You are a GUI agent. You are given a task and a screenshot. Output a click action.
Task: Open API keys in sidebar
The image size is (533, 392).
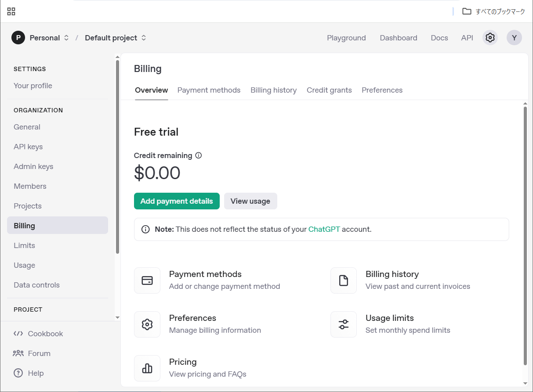point(28,147)
